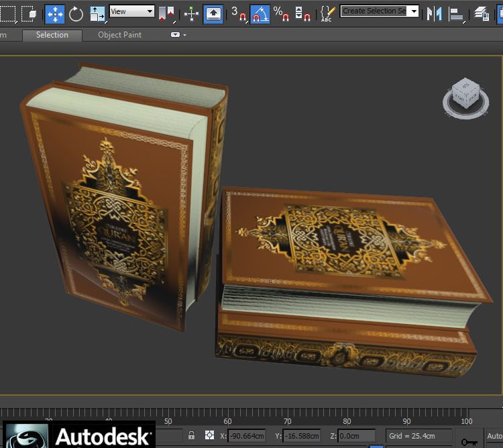The width and height of the screenshot is (503, 448).
Task: Toggle 3D Snaps on
Action: (x=239, y=13)
